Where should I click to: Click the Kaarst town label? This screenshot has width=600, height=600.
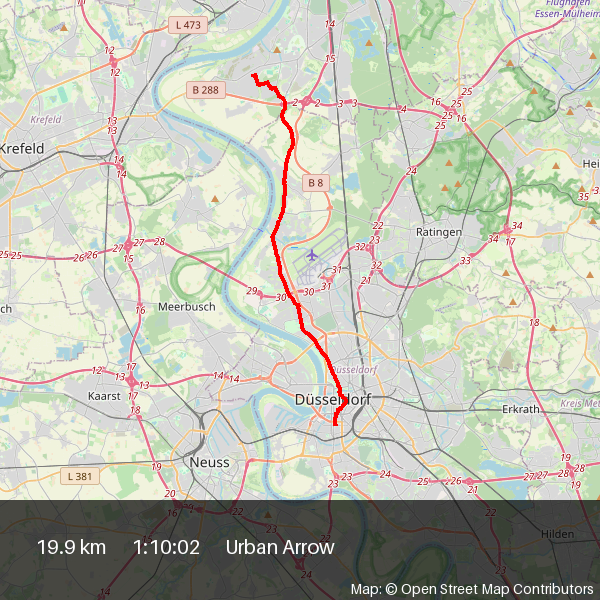(104, 396)
